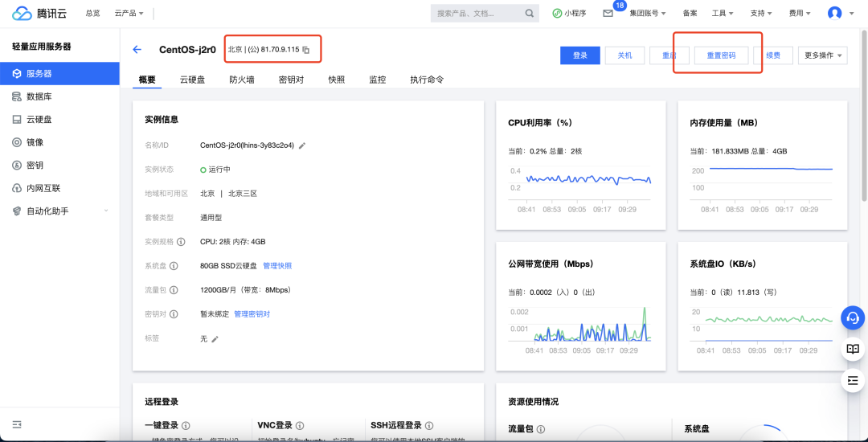
Task: Open 内网互联 in the sidebar
Action: pyautogui.click(x=59, y=188)
